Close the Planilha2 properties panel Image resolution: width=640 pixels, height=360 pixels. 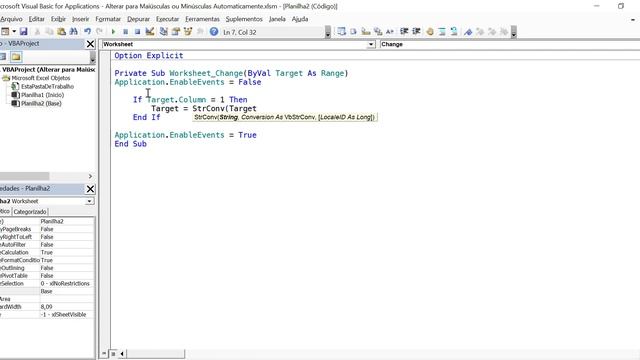point(90,189)
